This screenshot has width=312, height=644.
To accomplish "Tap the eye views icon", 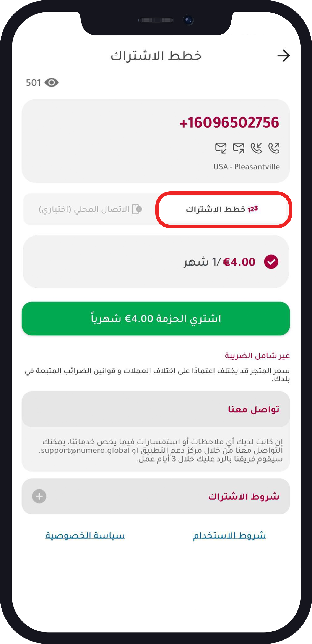I will tap(52, 82).
